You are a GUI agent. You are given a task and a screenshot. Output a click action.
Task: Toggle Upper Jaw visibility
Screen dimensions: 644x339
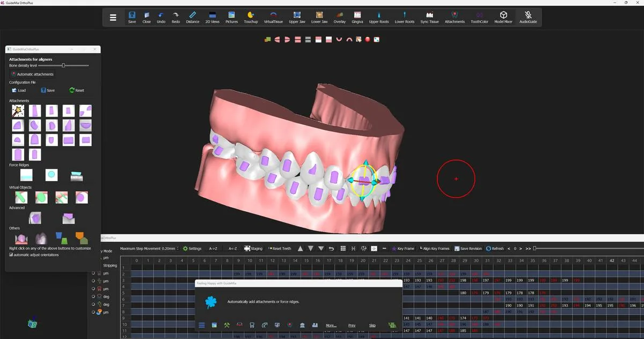[x=297, y=17]
